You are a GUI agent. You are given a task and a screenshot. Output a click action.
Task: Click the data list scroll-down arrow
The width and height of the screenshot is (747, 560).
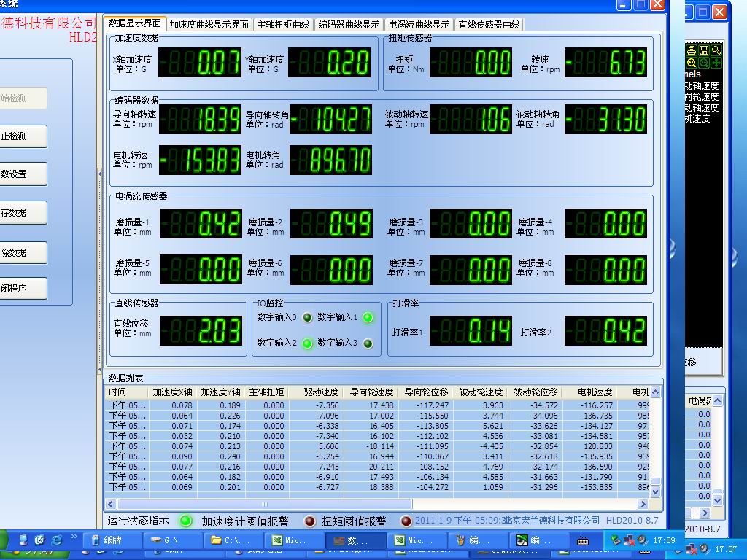click(655, 492)
